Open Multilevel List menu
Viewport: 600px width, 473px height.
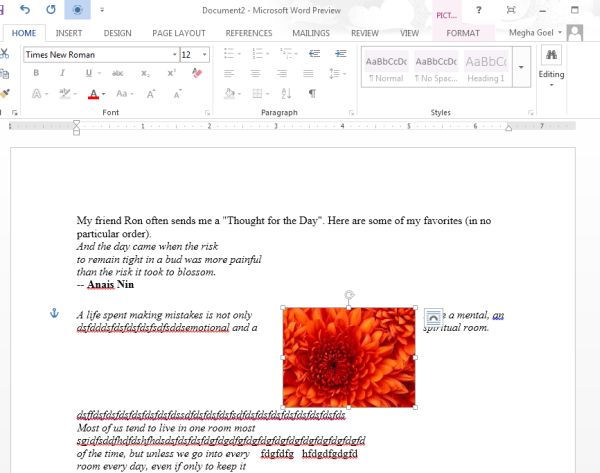point(289,53)
